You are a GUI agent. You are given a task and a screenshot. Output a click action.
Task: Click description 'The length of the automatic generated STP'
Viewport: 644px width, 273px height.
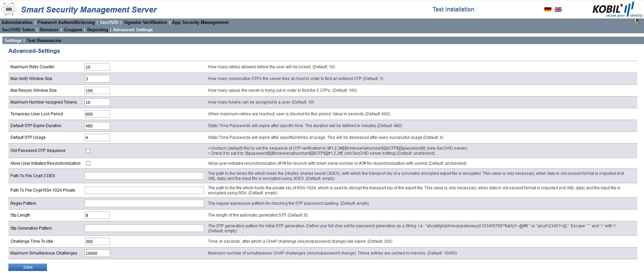coord(258,215)
